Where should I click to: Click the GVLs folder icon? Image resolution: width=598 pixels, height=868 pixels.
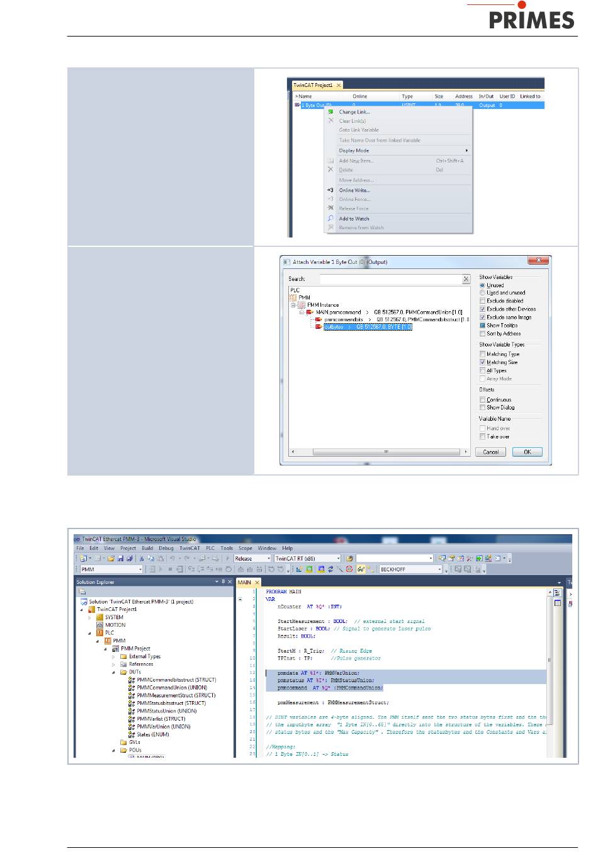click(x=123, y=742)
